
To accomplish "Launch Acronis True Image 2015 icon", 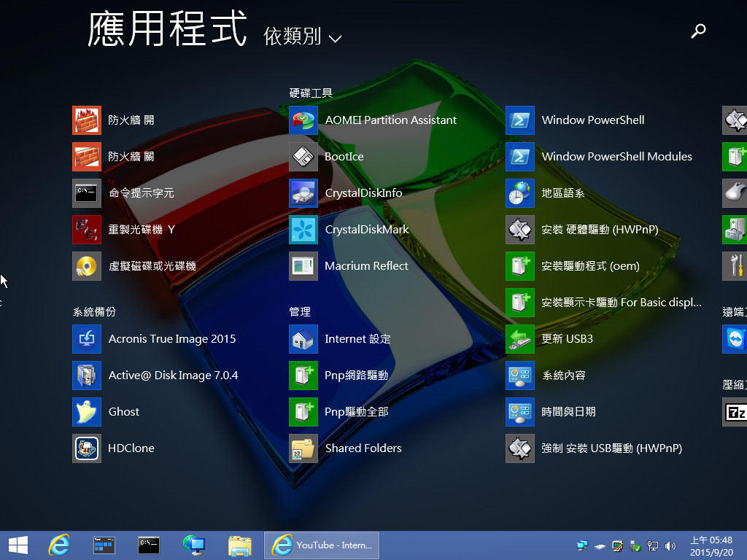I will pyautogui.click(x=87, y=338).
